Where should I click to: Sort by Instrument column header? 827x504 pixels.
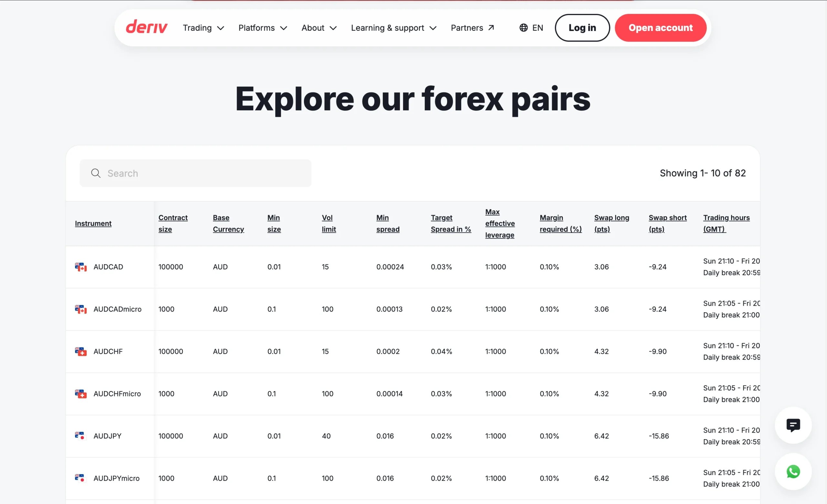(93, 223)
